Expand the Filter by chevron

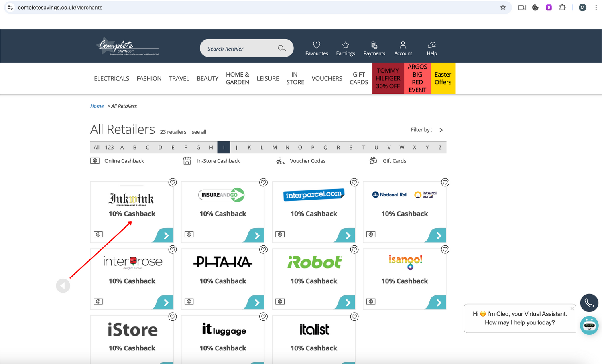(x=441, y=130)
